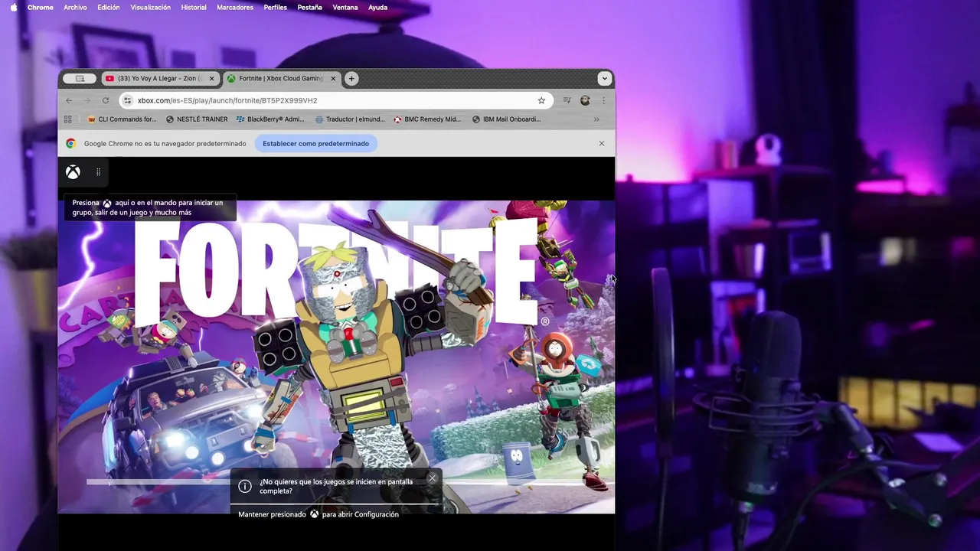This screenshot has height=551, width=980.
Task: Click the Chrome logo in default browser infobar
Action: (x=70, y=143)
